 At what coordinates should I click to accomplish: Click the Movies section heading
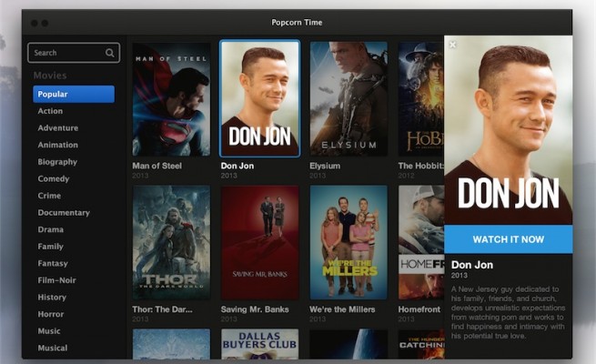[x=50, y=76]
